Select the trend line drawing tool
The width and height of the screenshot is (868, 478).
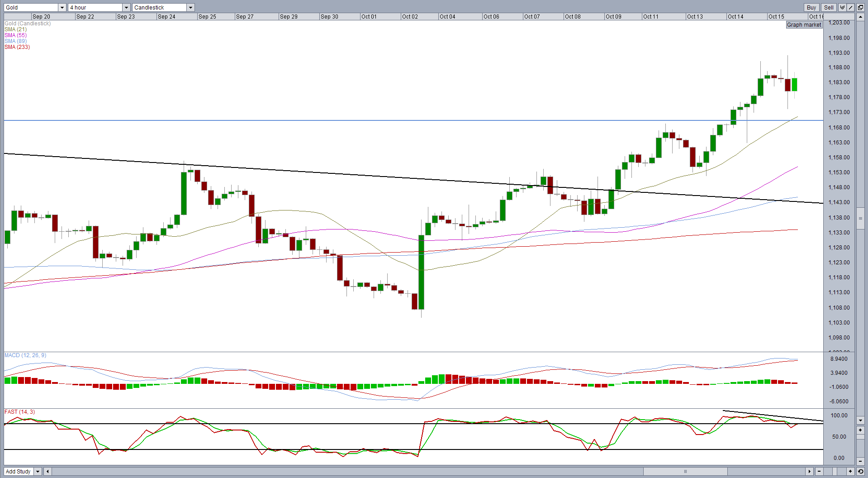point(850,8)
